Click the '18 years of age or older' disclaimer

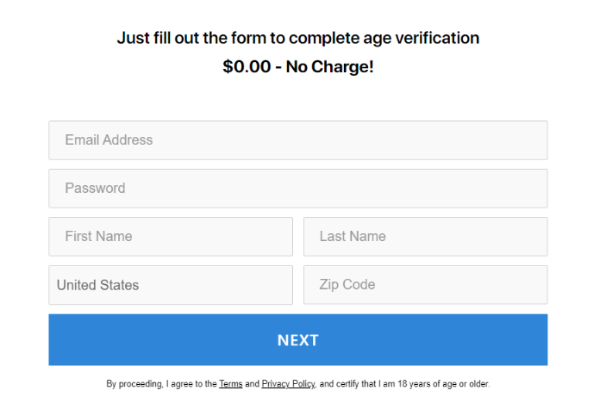(x=443, y=384)
